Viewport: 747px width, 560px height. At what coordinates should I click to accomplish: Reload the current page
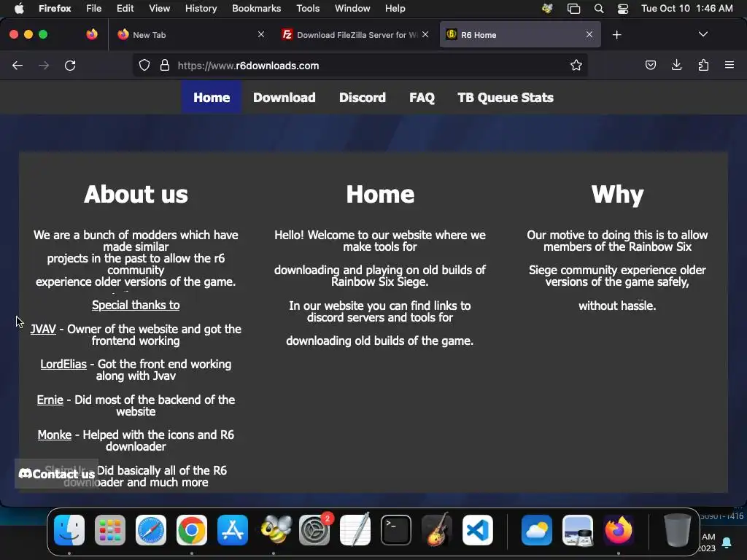[x=70, y=65]
